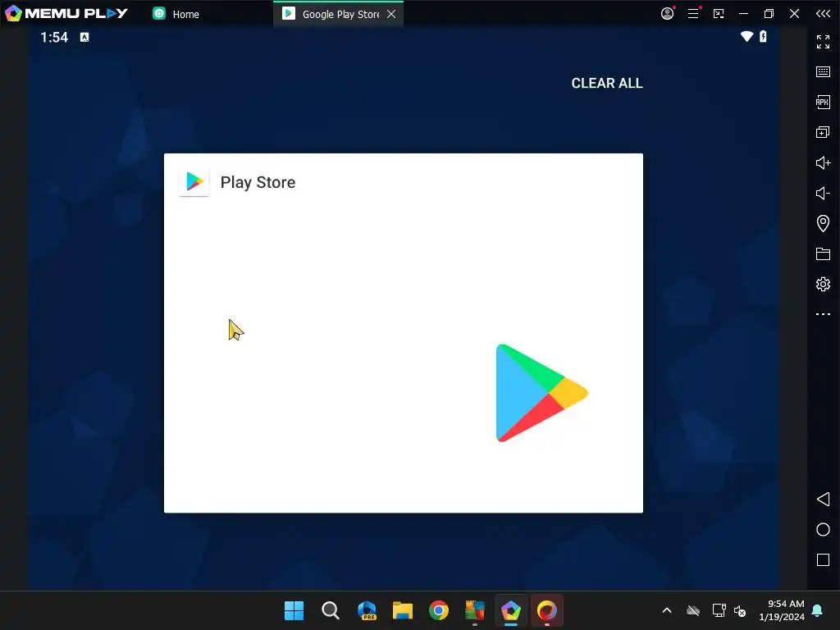The image size is (840, 630).
Task: Click the Android Wi-Fi status icon
Action: pyautogui.click(x=746, y=36)
